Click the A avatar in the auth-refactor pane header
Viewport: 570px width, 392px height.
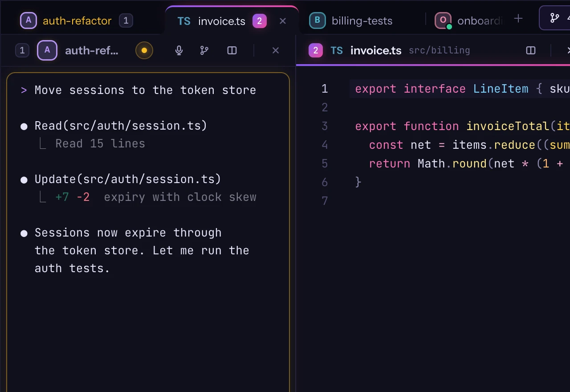click(x=47, y=50)
